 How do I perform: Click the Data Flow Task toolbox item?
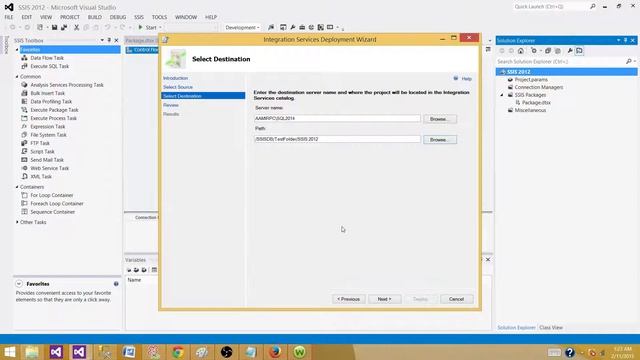pyautogui.click(x=47, y=58)
